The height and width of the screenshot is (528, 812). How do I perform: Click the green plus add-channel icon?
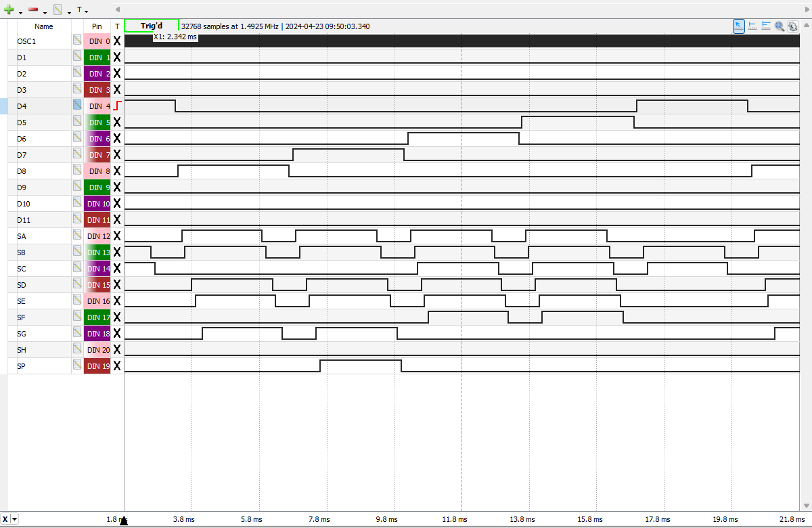9,9
